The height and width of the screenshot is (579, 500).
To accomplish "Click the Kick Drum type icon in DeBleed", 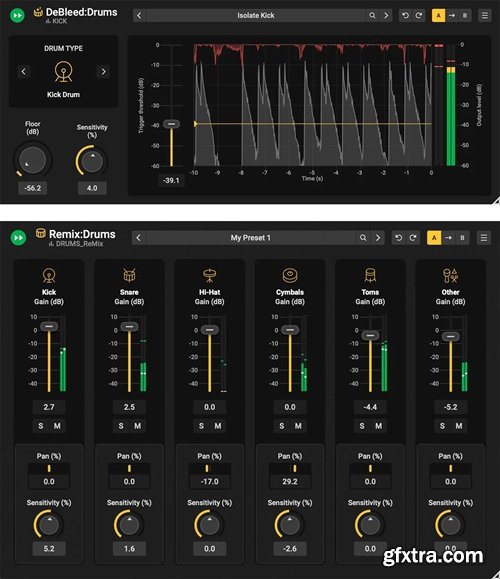I will (63, 71).
